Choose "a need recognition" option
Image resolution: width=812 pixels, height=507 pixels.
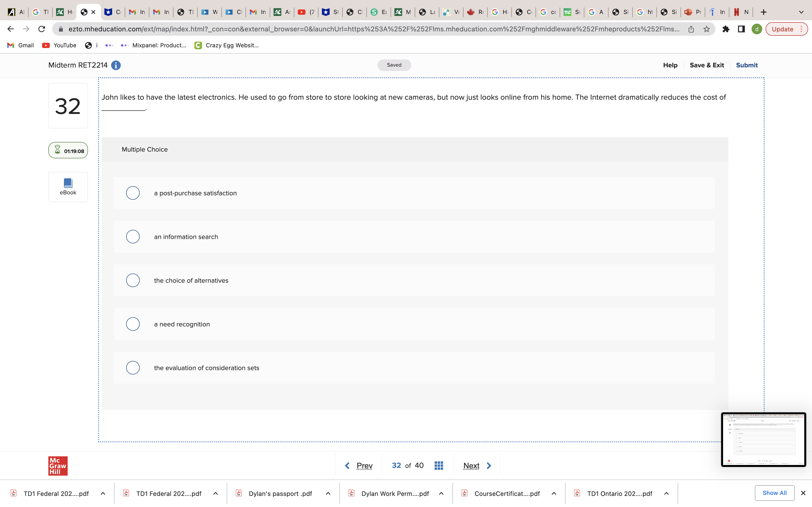point(133,324)
